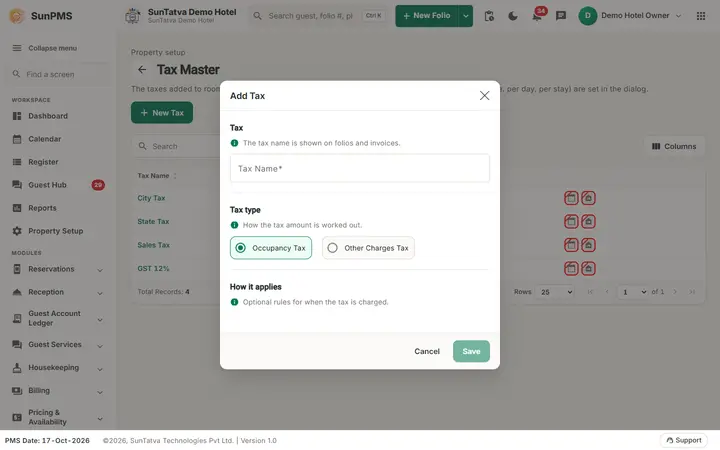
Task: Open the Support button
Action: point(684,440)
